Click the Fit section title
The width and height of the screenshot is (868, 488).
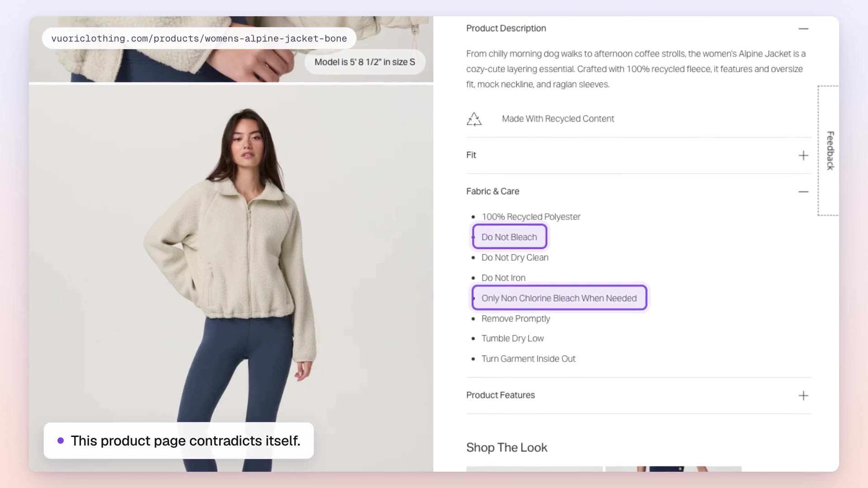(x=471, y=155)
